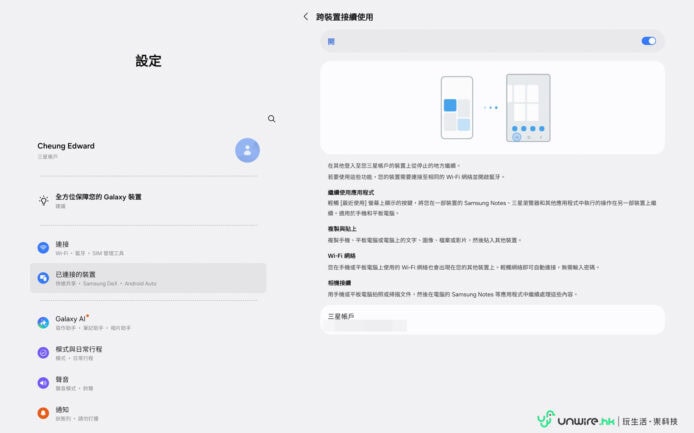Open the 通知 settings category
This screenshot has width=694, height=433.
coord(148,413)
